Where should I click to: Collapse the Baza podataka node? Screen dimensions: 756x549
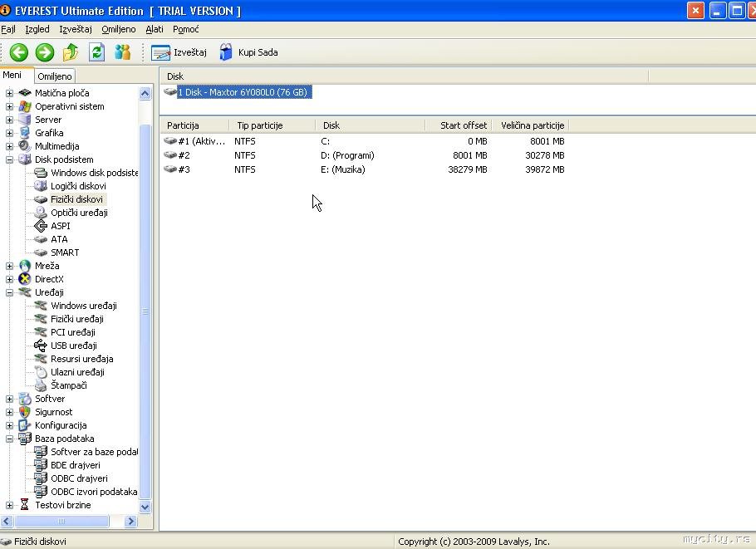coord(9,439)
